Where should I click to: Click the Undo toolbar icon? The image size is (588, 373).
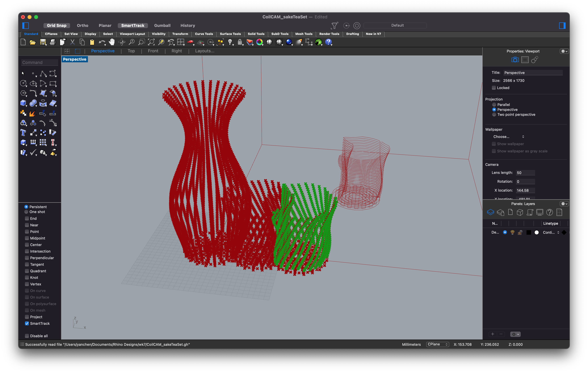click(102, 42)
